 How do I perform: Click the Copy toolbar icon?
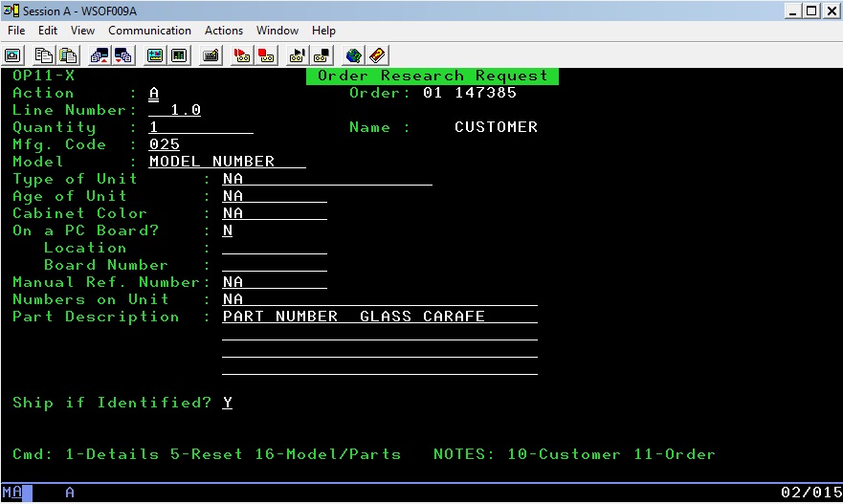click(44, 55)
